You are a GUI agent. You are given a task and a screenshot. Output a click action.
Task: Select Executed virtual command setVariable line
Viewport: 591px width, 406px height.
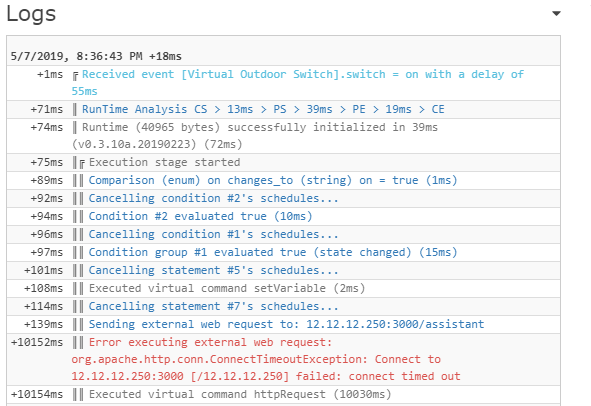(x=227, y=288)
